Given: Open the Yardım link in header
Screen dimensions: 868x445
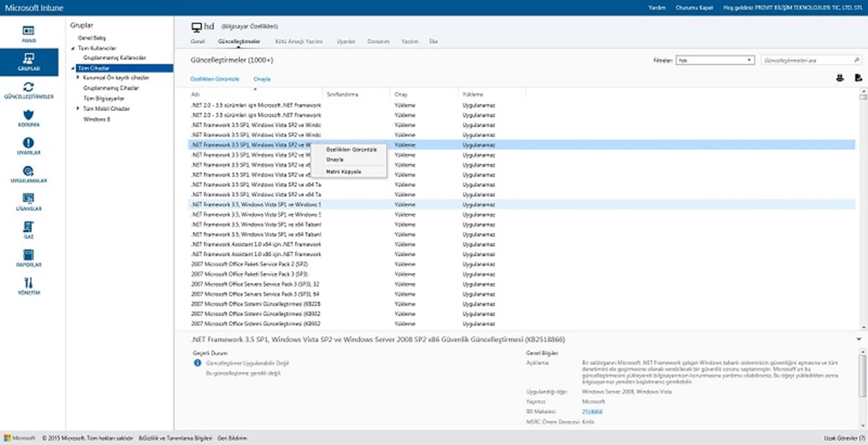Looking at the screenshot, I should coord(657,8).
